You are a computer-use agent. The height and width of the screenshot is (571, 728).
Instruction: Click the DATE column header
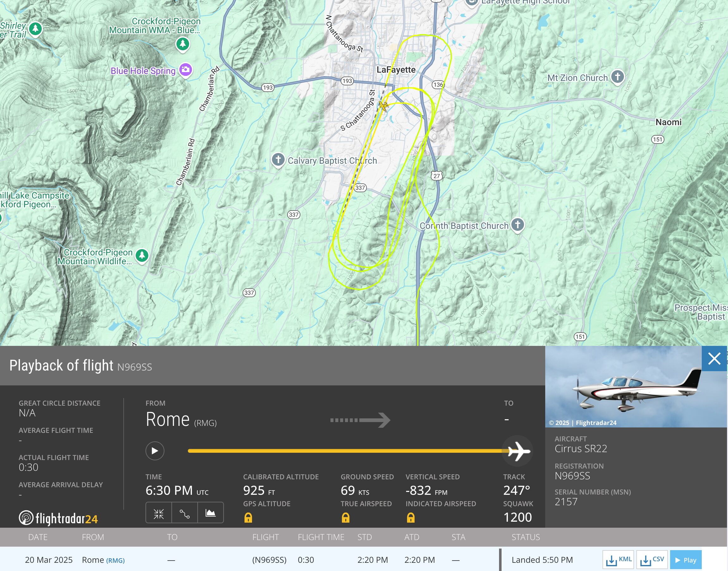point(38,537)
